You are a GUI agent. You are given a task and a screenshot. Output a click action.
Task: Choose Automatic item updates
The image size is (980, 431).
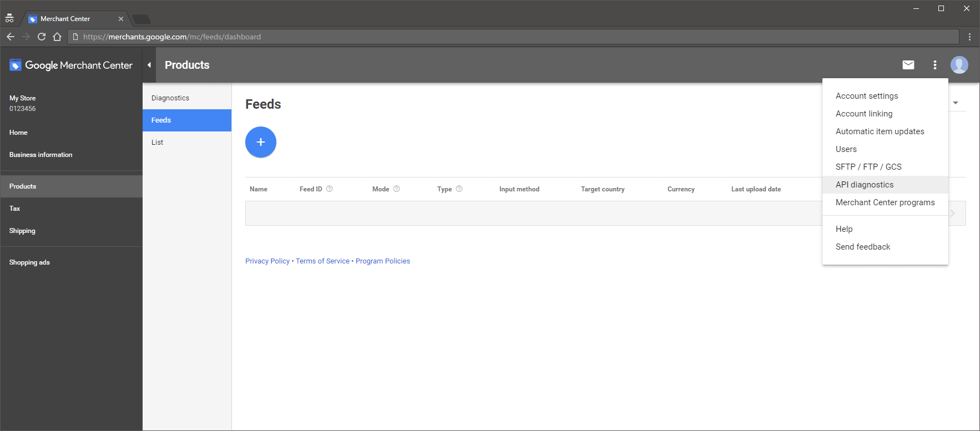tap(885, 131)
